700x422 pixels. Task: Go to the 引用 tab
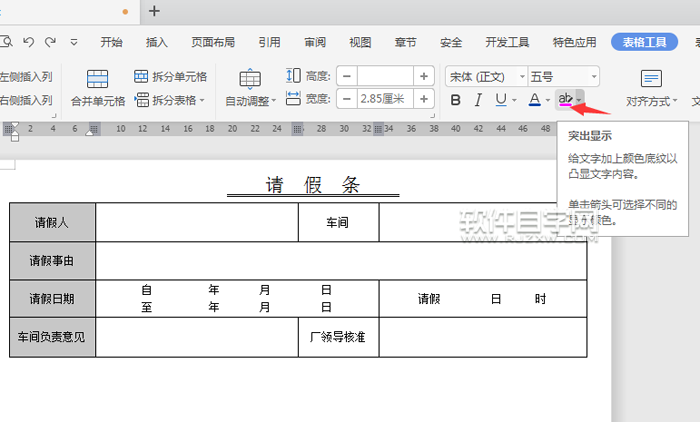(x=269, y=42)
